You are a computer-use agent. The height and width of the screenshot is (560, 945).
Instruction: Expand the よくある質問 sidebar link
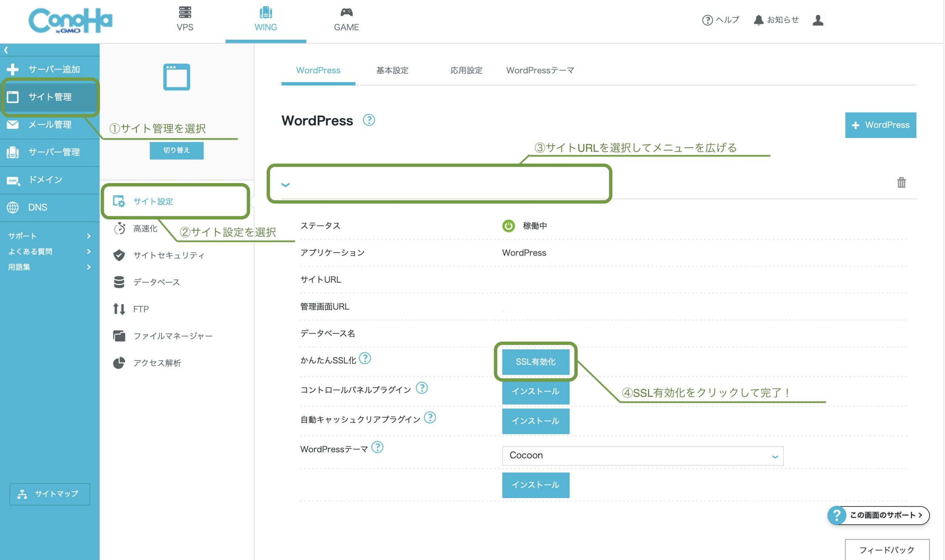50,251
